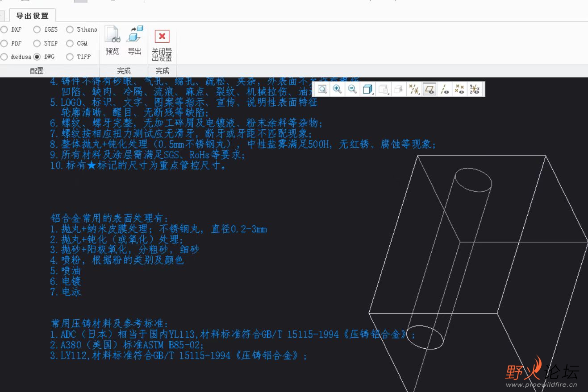Click the 铝合金常用的表面处理有 heading

coord(109,219)
